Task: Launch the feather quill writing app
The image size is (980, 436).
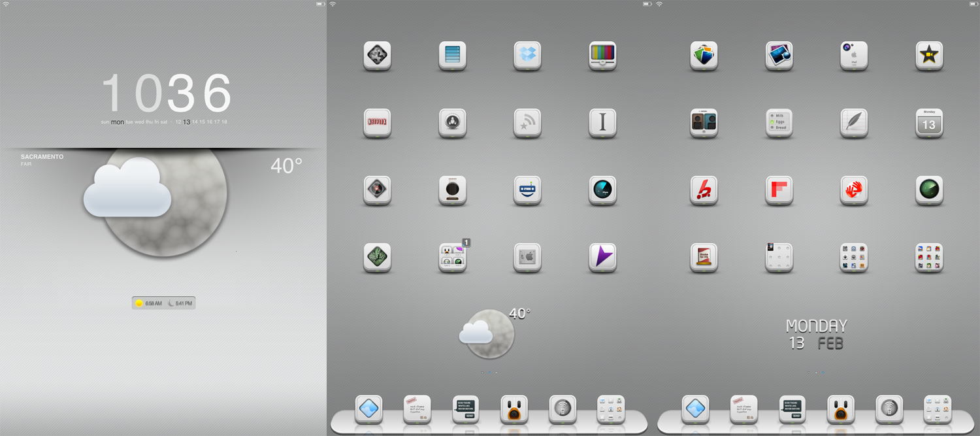Action: (854, 123)
